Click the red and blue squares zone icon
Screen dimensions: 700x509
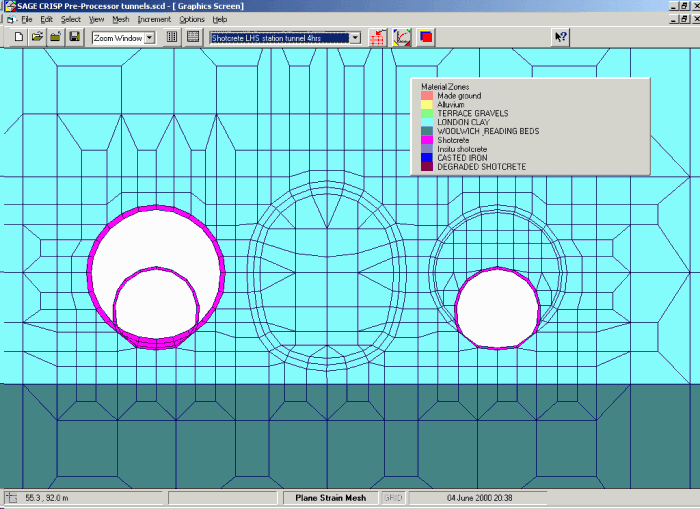[x=426, y=38]
